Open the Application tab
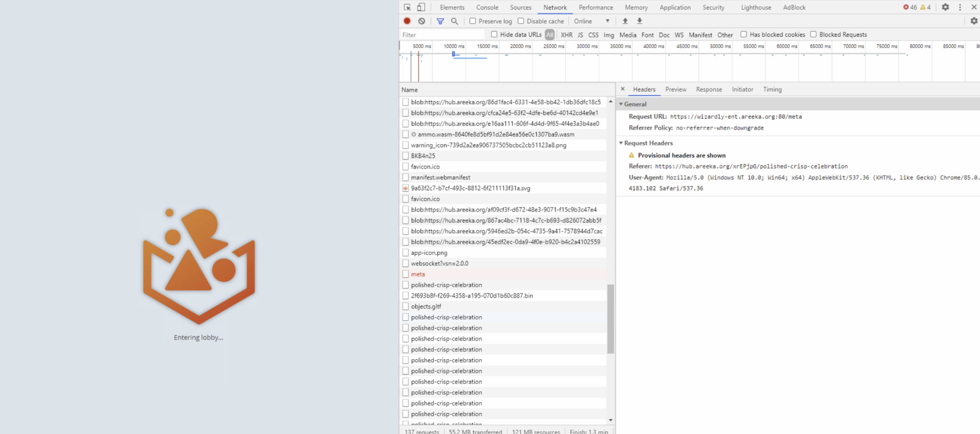Image resolution: width=980 pixels, height=434 pixels. (675, 7)
